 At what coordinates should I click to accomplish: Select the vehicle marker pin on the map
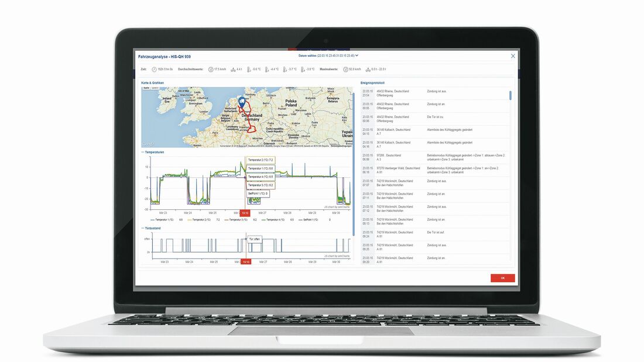click(x=242, y=102)
